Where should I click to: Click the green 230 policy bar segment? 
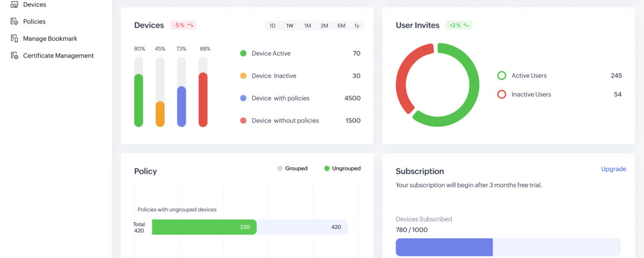[x=204, y=227]
